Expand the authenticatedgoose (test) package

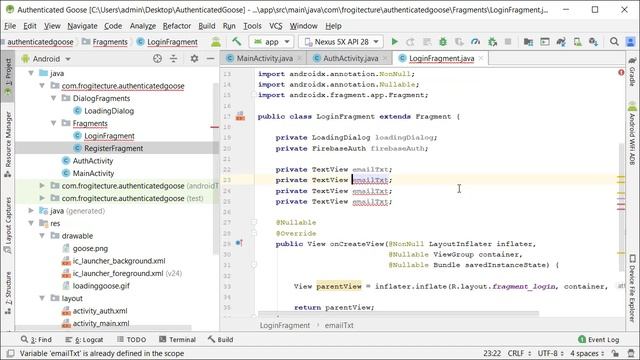(x=42, y=198)
